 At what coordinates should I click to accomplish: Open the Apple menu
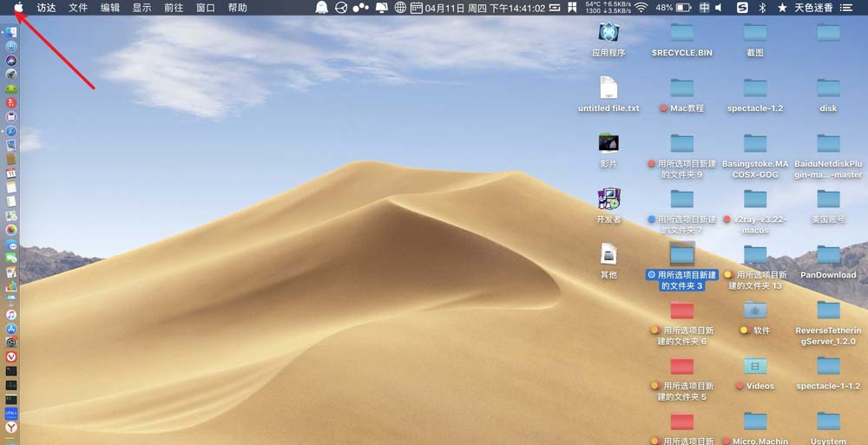16,8
